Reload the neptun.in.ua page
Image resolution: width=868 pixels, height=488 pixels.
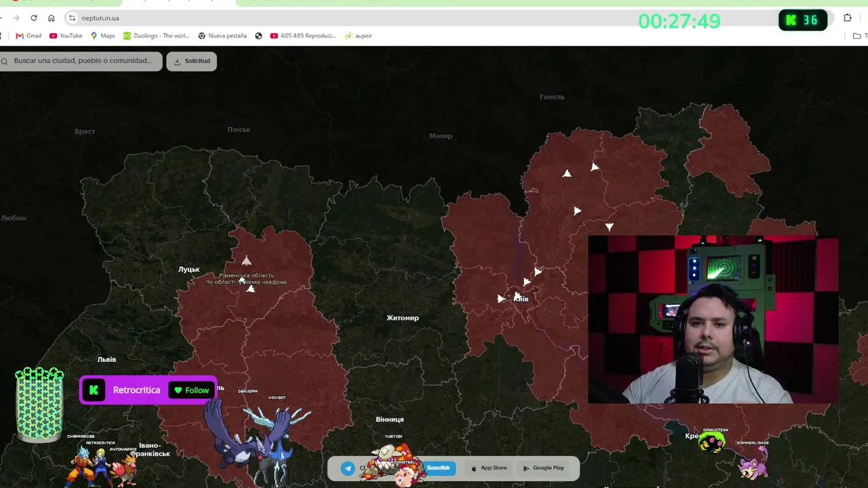point(34,18)
